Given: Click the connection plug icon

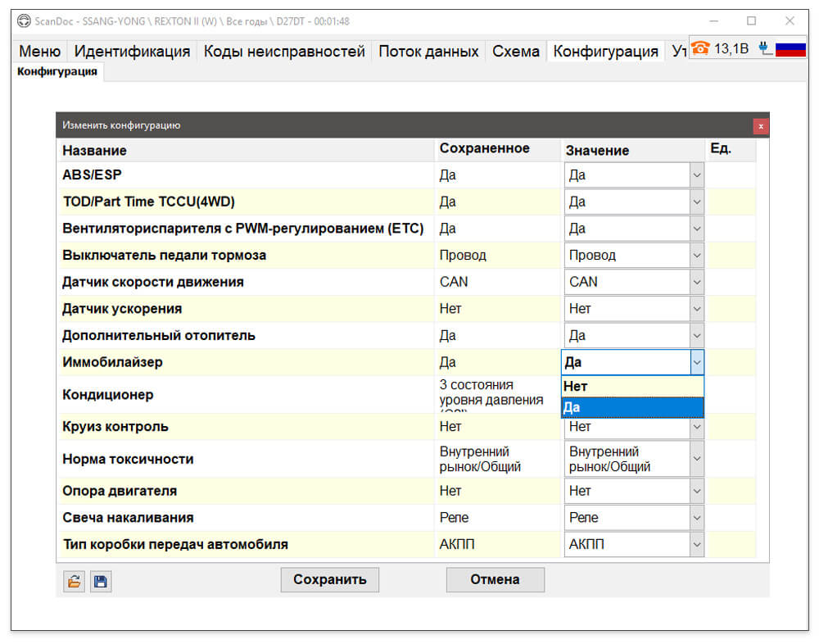Looking at the screenshot, I should click(765, 48).
